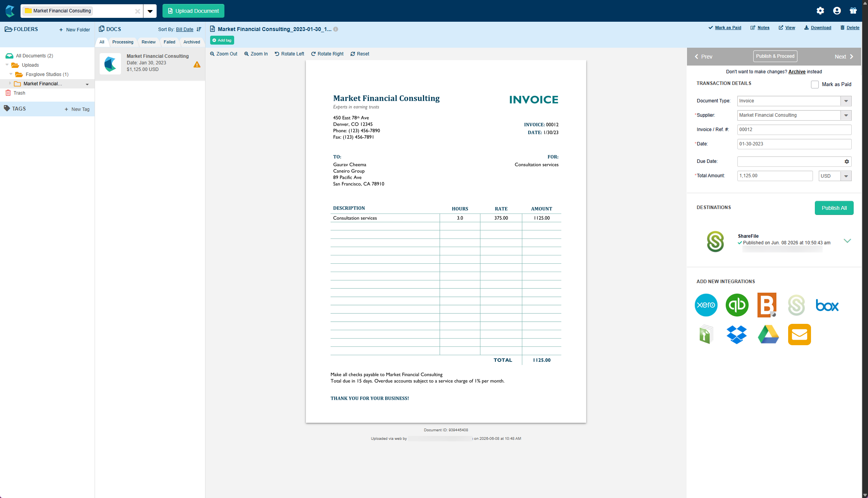Screen dimensions: 868x498
Task: Reset the document view
Action: pos(360,54)
